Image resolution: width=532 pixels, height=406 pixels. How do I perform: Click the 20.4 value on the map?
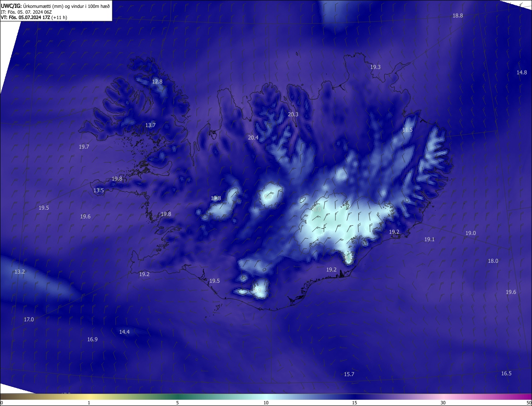coord(253,137)
